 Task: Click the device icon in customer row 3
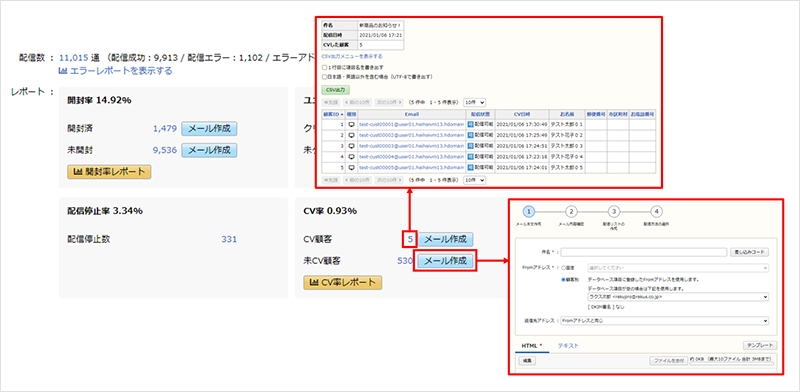pos(352,145)
